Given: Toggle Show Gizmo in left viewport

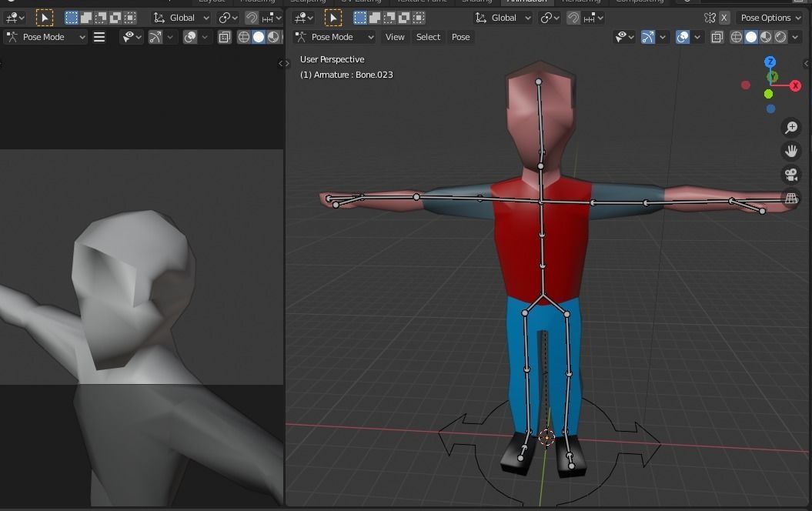Looking at the screenshot, I should click(x=155, y=37).
